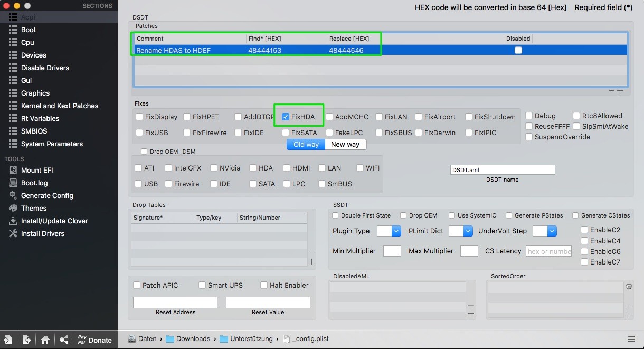Uncheck the FixHDA checkbox

tap(286, 117)
